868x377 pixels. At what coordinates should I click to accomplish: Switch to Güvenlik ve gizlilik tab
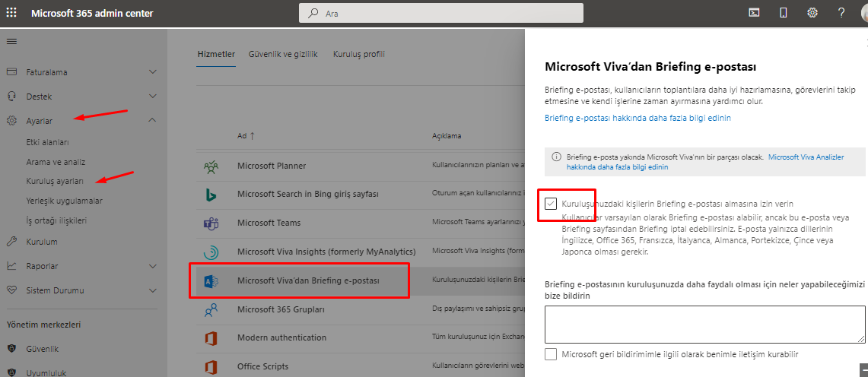282,54
